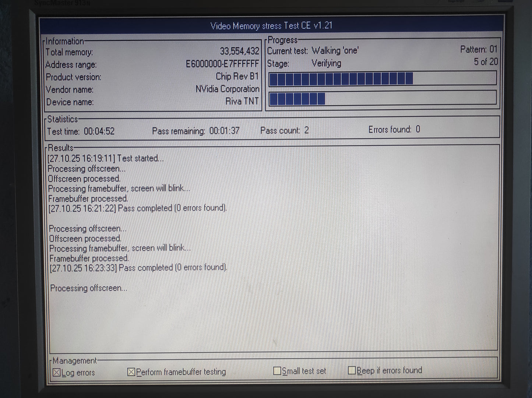Image resolution: width=532 pixels, height=398 pixels.
Task: Select the 16:19:11 Test started log line
Action: pos(106,158)
